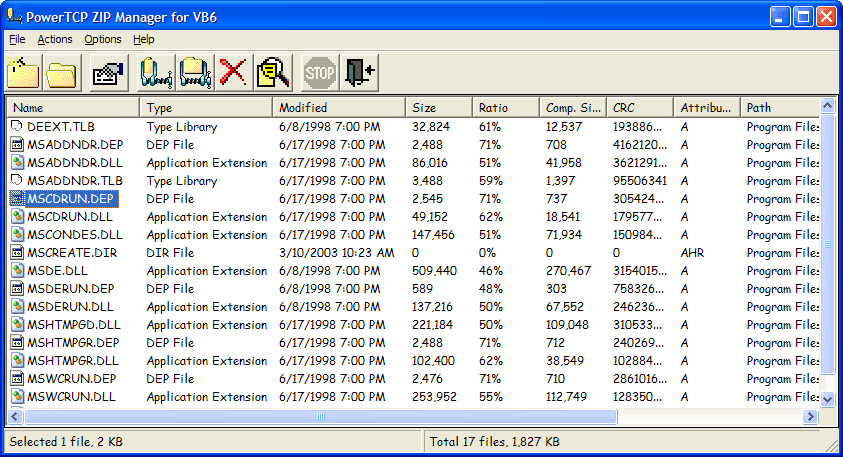The height and width of the screenshot is (457, 843).
Task: Open an archive with the open folder icon
Action: coord(62,73)
